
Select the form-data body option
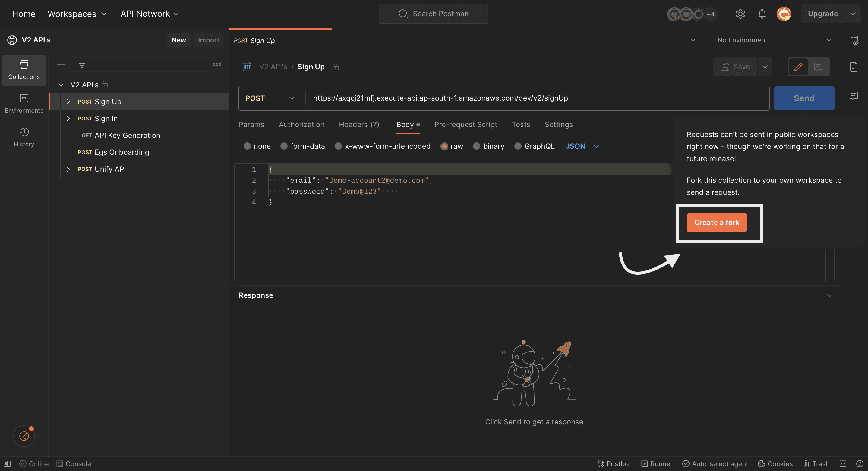point(284,146)
